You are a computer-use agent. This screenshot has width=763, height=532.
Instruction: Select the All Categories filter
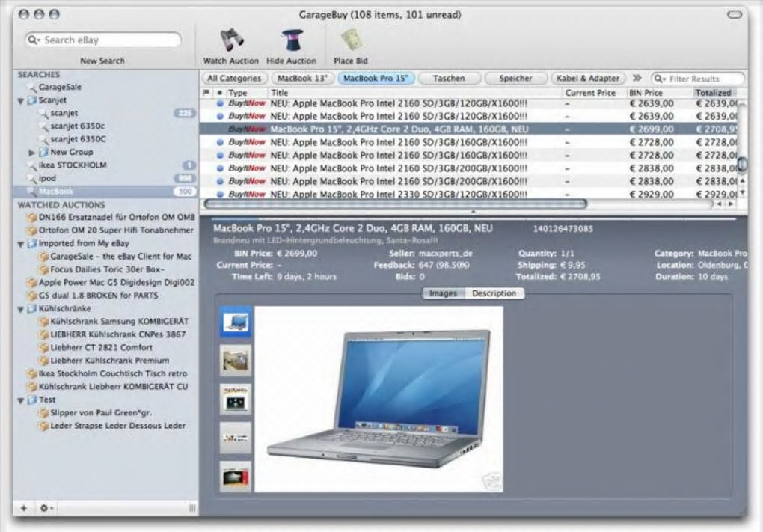click(234, 79)
